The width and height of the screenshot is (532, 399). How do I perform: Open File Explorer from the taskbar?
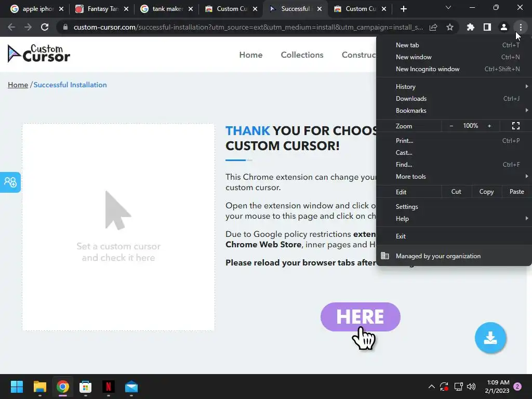39,387
